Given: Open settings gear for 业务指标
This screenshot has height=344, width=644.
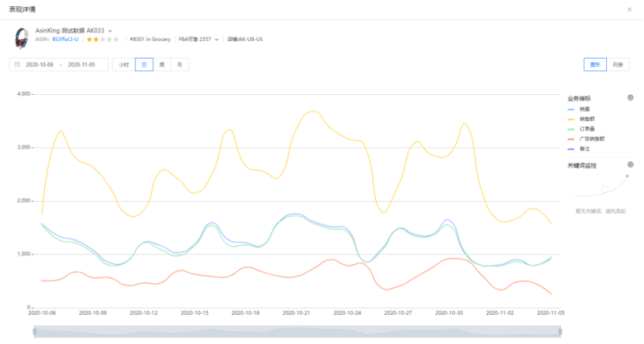Looking at the screenshot, I should (x=630, y=98).
